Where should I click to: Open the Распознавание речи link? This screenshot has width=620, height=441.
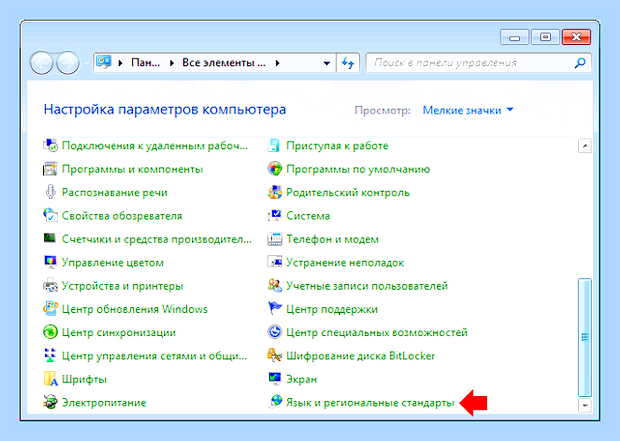pyautogui.click(x=115, y=193)
